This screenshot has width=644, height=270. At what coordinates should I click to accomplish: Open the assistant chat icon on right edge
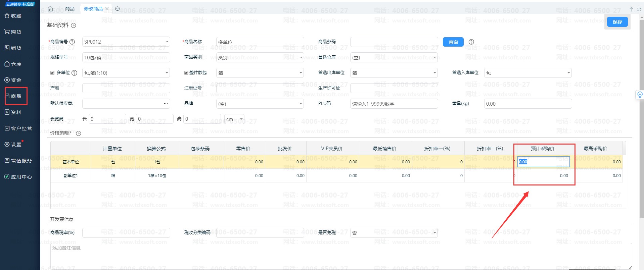click(x=640, y=95)
